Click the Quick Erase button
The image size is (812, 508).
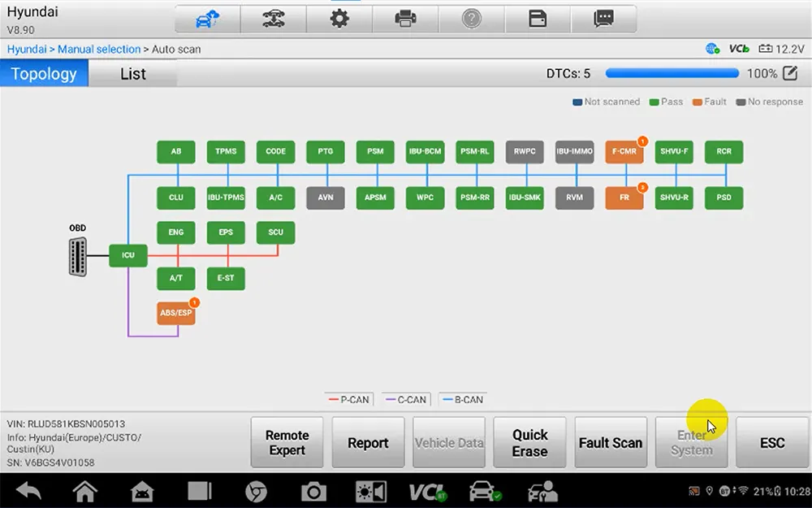(x=529, y=443)
